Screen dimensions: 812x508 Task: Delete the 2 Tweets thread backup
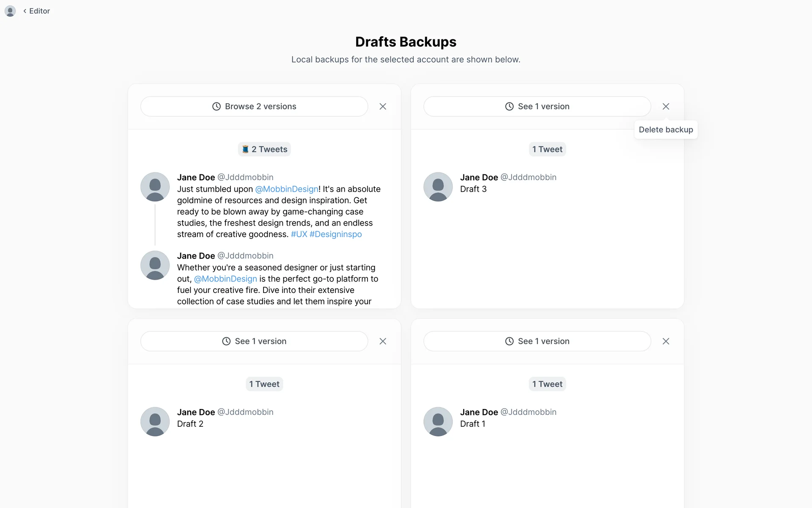coord(383,106)
